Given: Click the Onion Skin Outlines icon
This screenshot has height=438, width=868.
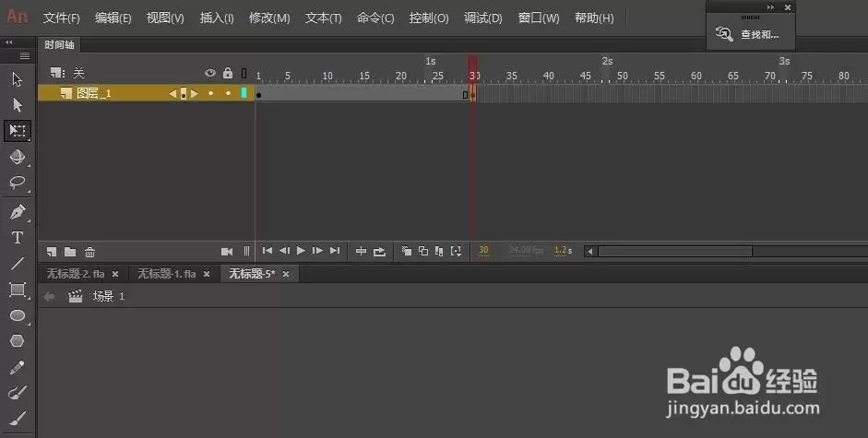Looking at the screenshot, I should [423, 252].
